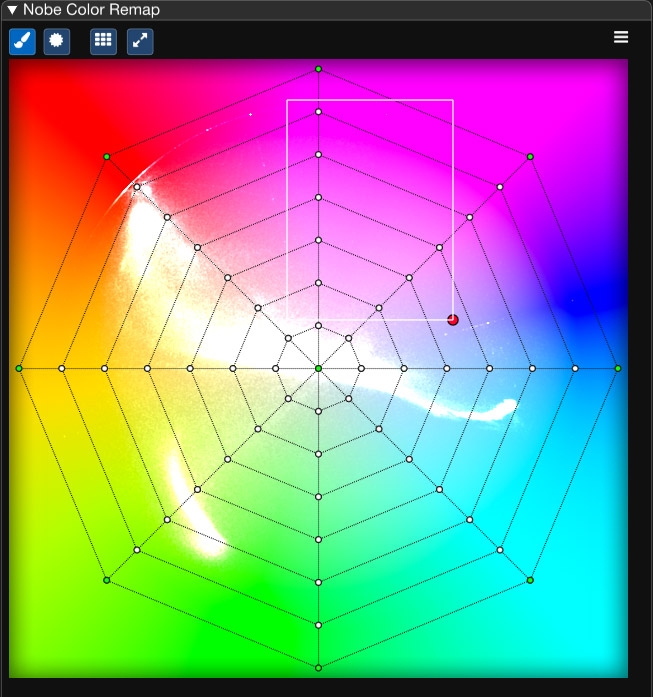The height and width of the screenshot is (697, 653).
Task: Select the green center node of the web
Action: coord(318,369)
